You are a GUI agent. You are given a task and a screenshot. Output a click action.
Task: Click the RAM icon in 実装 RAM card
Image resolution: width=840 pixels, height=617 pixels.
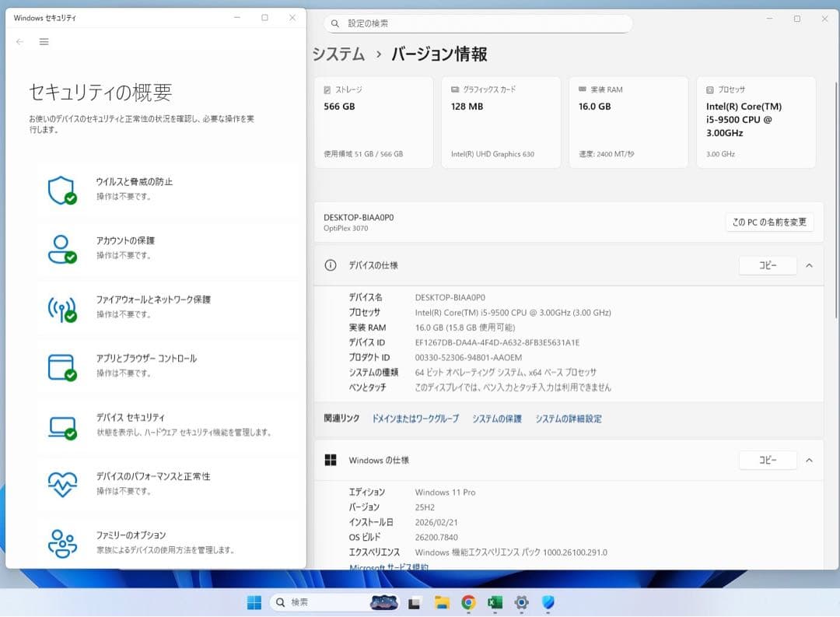click(583, 89)
